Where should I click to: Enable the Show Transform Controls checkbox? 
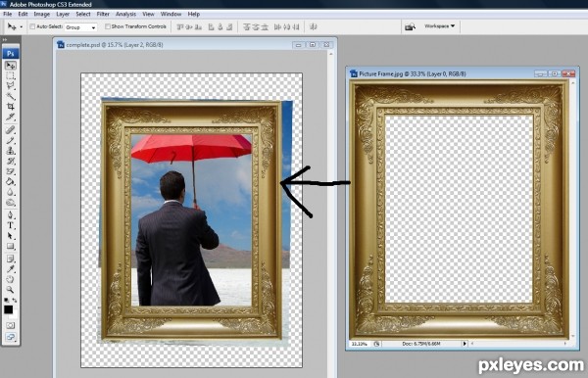108,26
